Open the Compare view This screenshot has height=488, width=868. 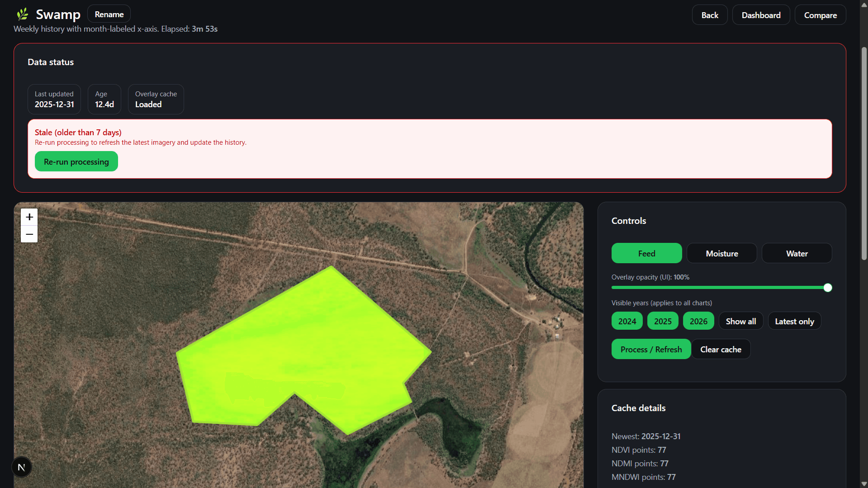(820, 15)
